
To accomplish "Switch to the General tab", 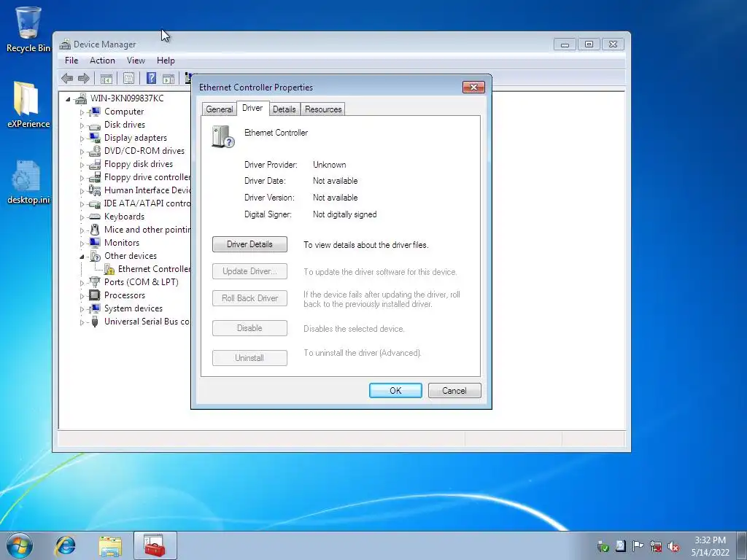I will [x=219, y=109].
